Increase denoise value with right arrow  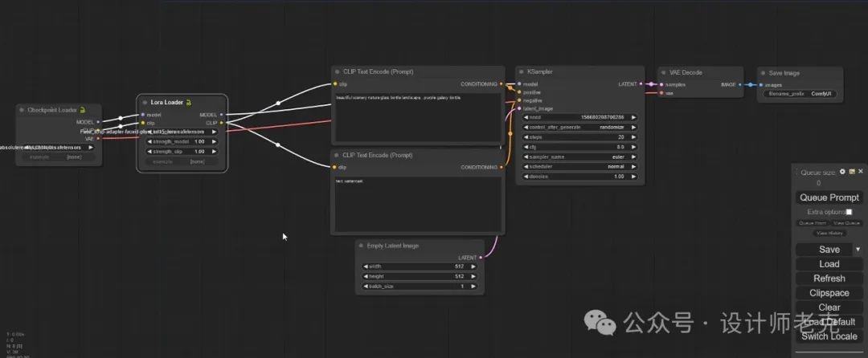point(633,177)
